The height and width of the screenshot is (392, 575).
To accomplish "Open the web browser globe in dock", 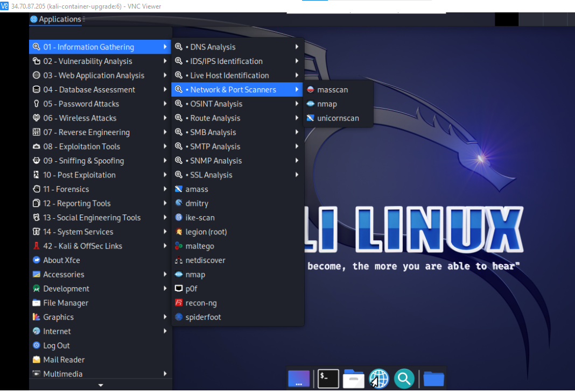I will [x=379, y=379].
